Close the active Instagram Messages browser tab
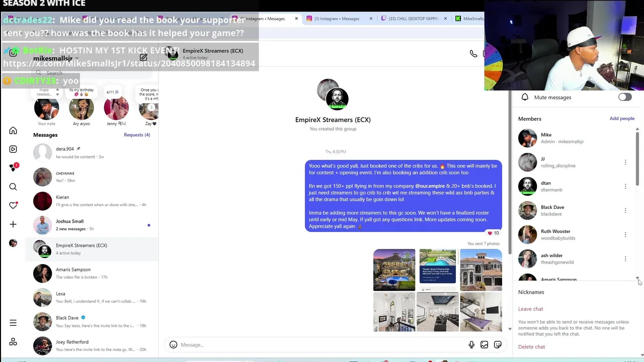644x362 pixels. (296, 19)
